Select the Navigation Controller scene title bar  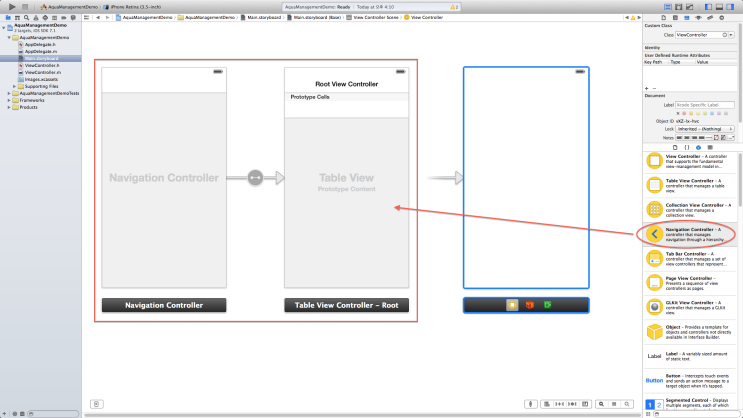(x=164, y=305)
